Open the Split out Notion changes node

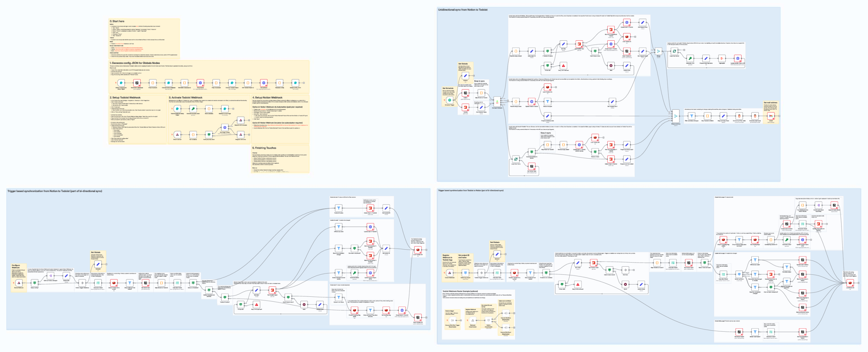coord(51,276)
